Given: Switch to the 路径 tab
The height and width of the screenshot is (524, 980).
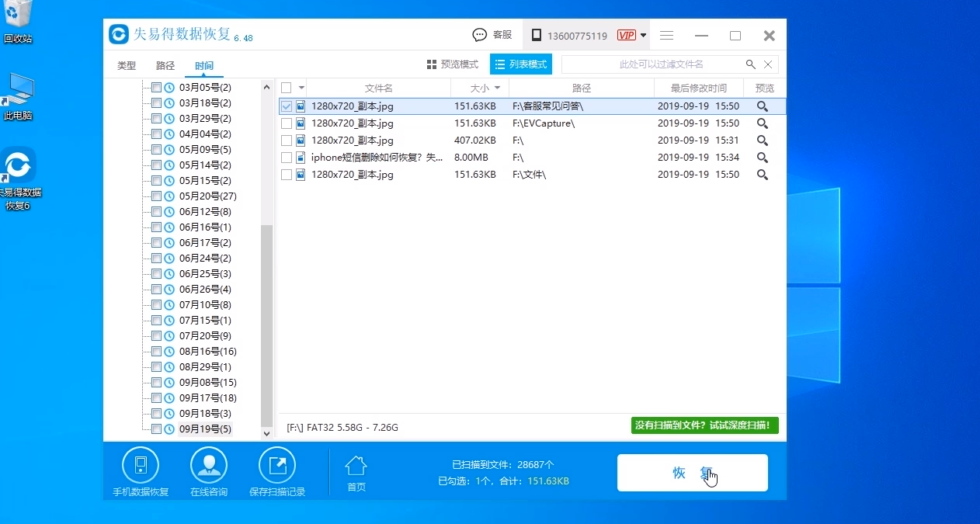Looking at the screenshot, I should click(x=165, y=66).
